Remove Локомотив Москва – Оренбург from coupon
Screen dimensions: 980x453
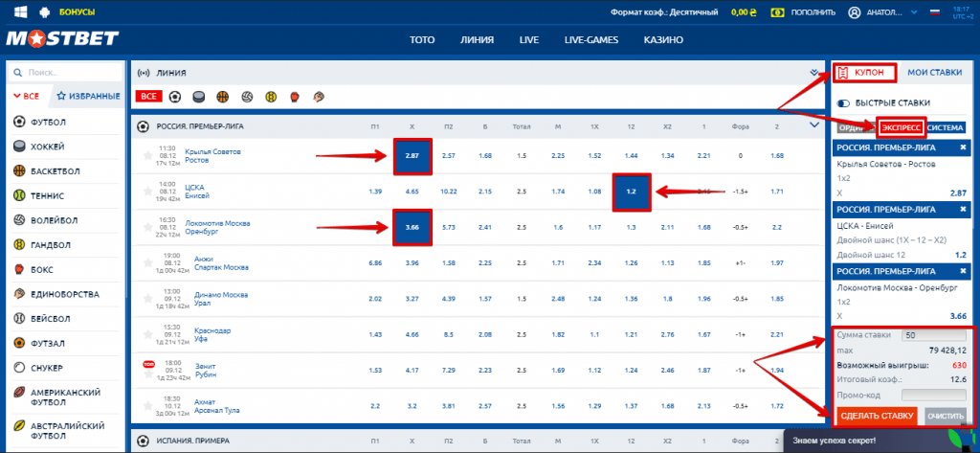[x=963, y=271]
